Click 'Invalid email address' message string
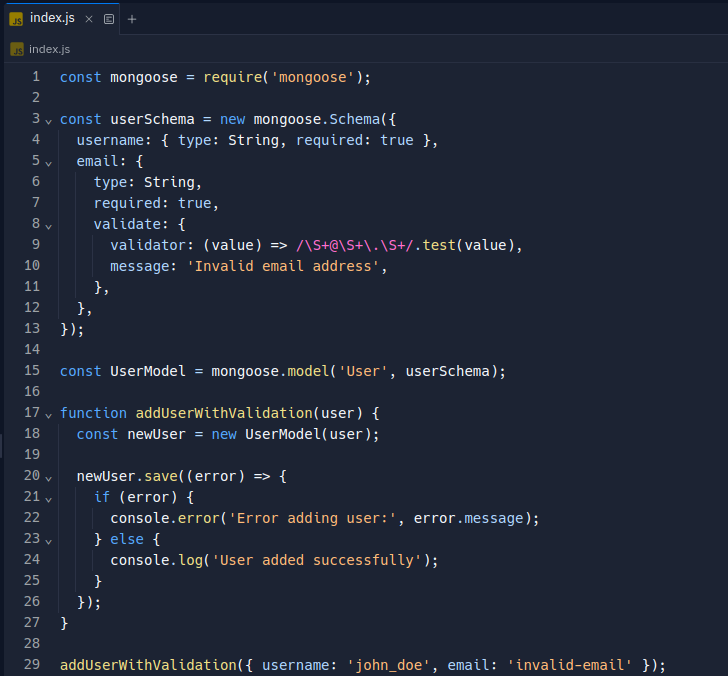Image resolution: width=728 pixels, height=676 pixels. [x=283, y=266]
